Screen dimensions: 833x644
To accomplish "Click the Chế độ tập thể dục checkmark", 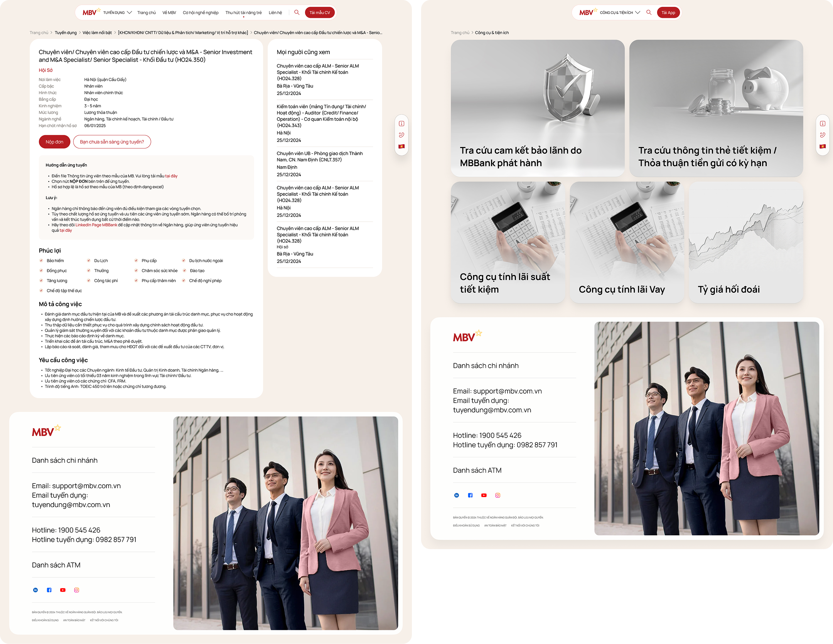I will pyautogui.click(x=41, y=291).
